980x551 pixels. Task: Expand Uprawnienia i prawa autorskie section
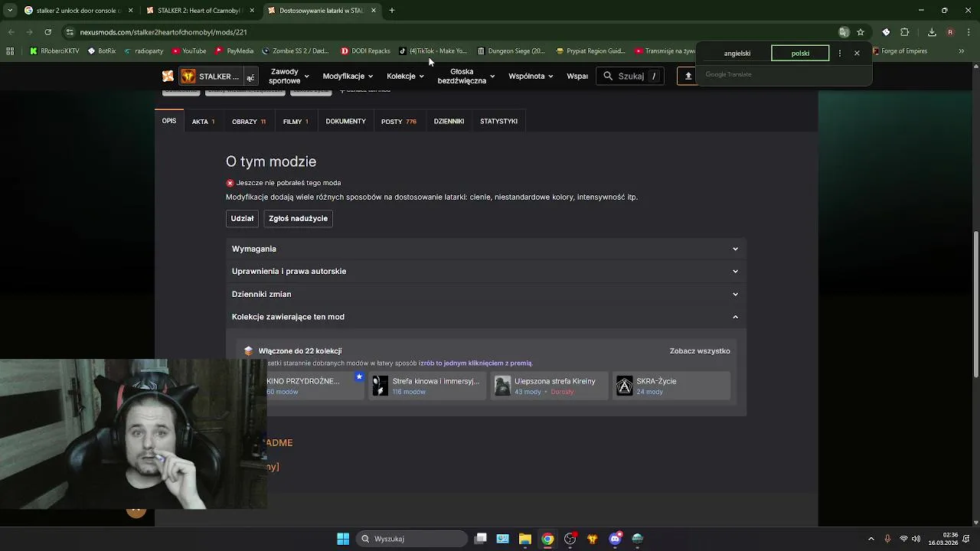click(485, 271)
